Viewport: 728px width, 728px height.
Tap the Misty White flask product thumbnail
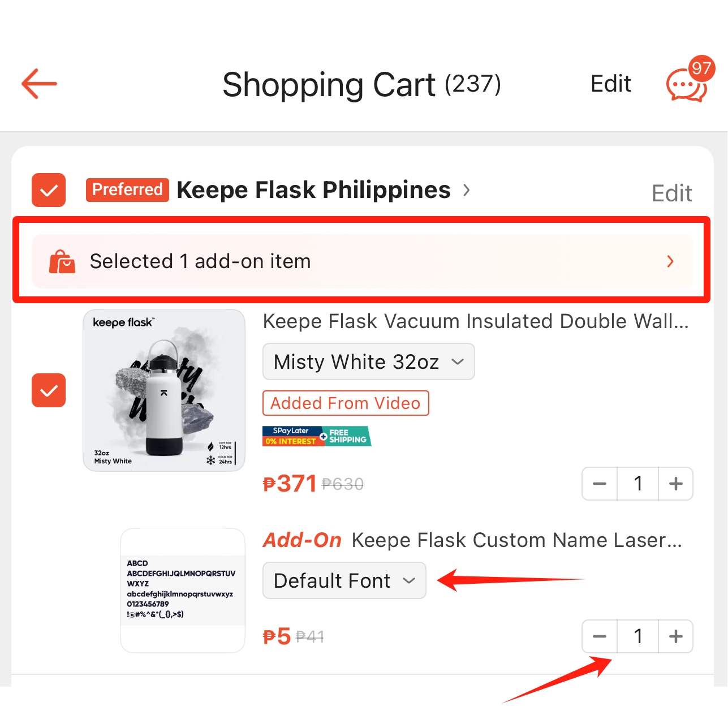tap(164, 390)
